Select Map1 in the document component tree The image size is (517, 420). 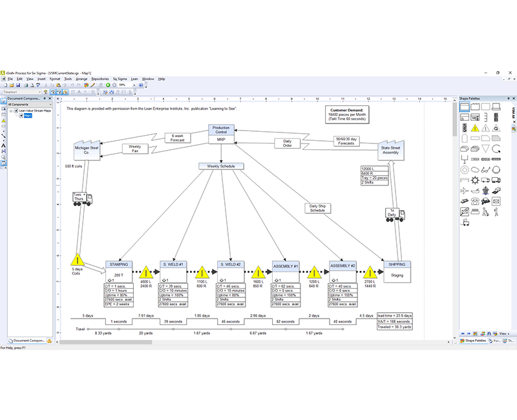coord(28,116)
